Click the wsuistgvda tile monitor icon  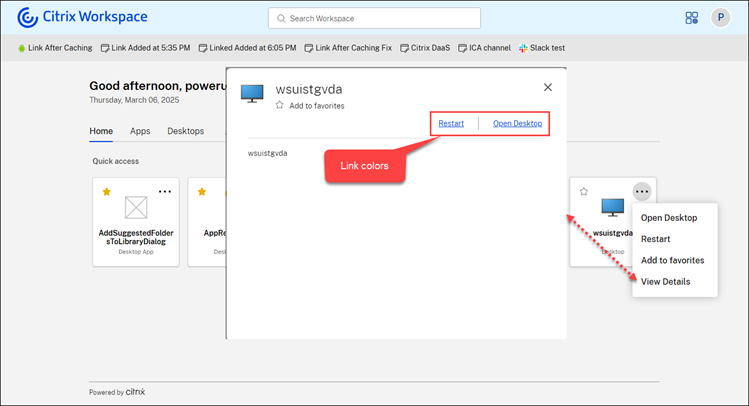point(613,207)
